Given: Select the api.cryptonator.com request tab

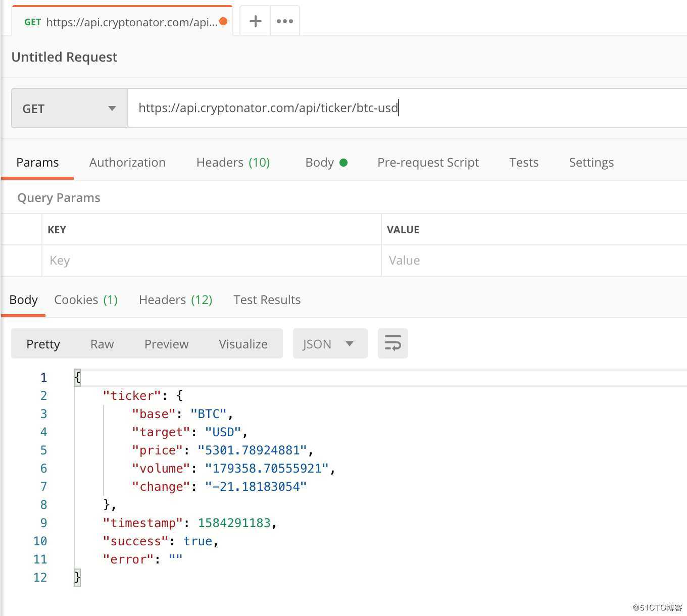Looking at the screenshot, I should tap(121, 22).
